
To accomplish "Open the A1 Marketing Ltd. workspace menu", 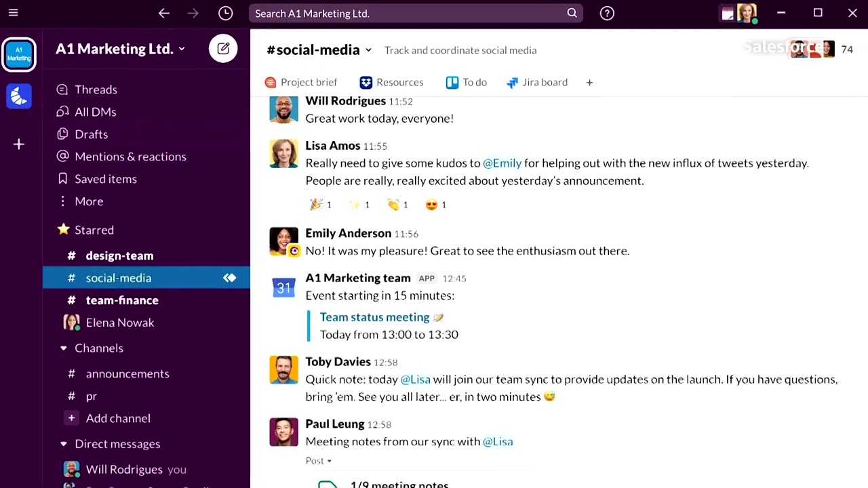I will (x=120, y=49).
